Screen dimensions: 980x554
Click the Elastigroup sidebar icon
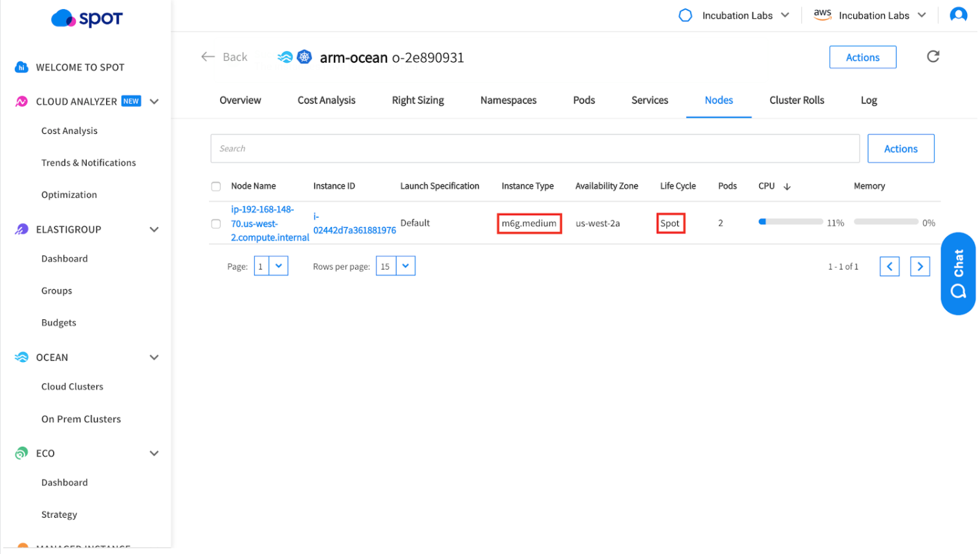pyautogui.click(x=21, y=229)
